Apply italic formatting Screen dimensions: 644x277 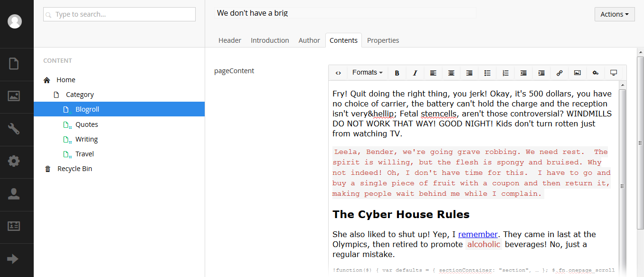point(415,73)
